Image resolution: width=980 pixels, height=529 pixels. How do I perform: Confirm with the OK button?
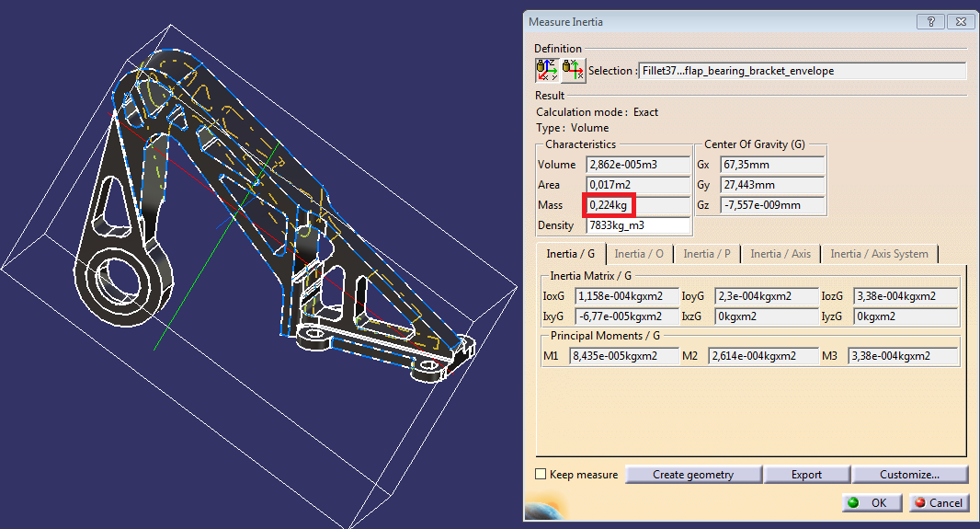[x=872, y=502]
